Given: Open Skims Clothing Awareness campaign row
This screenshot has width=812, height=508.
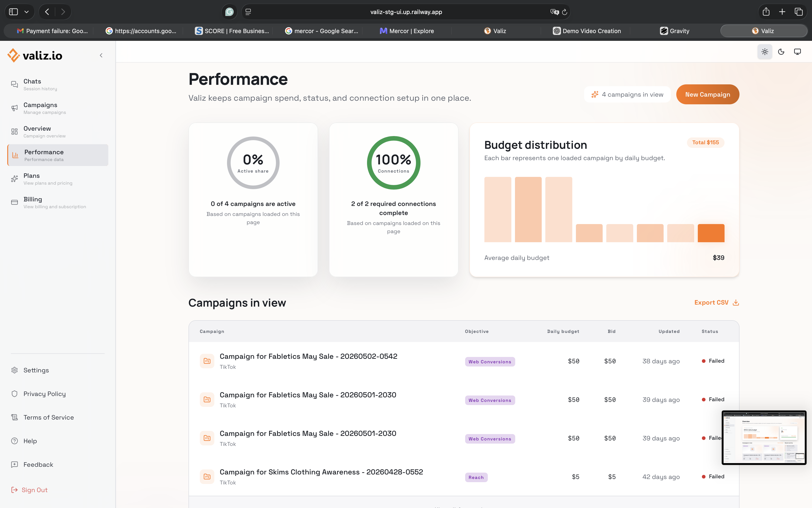Looking at the screenshot, I should pyautogui.click(x=464, y=477).
